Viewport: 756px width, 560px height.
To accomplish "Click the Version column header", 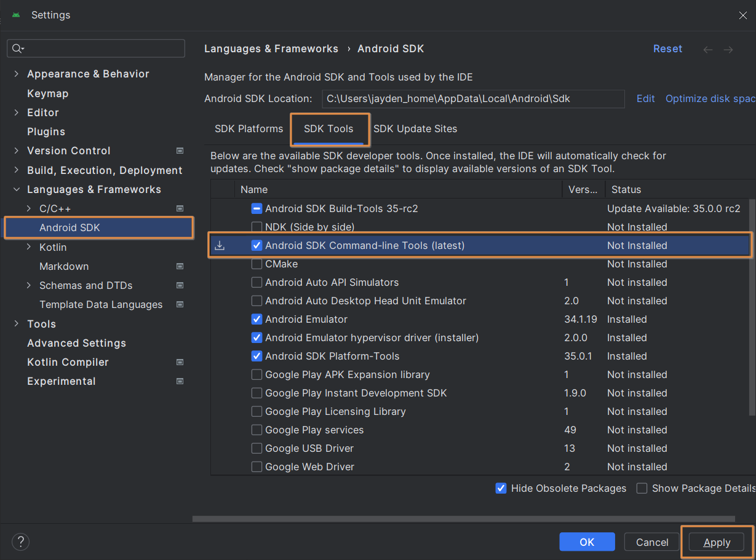I will coord(583,189).
